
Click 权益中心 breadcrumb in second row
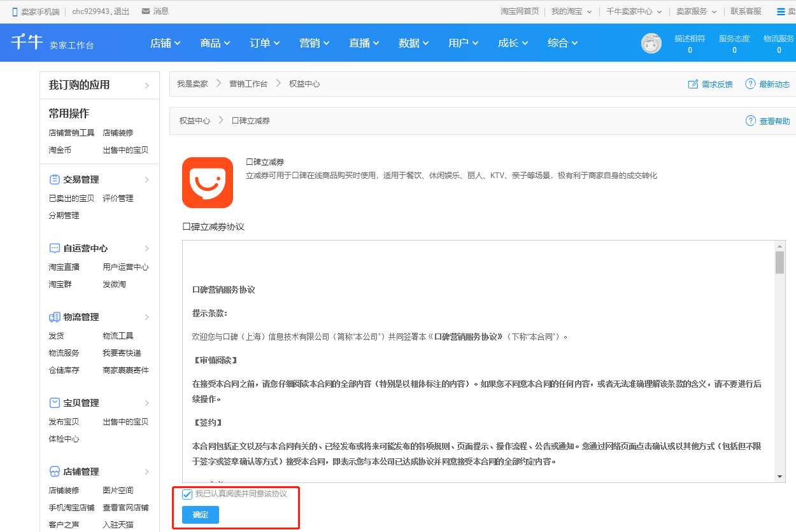[x=195, y=121]
